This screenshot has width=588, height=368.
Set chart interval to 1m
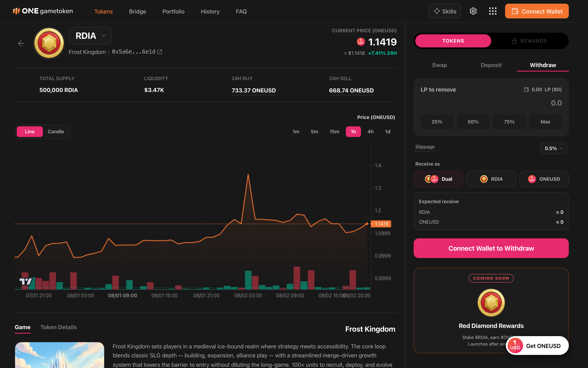pyautogui.click(x=296, y=132)
